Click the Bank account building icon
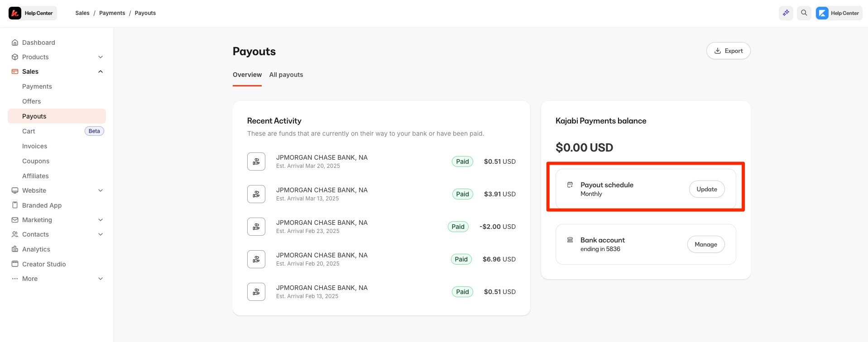This screenshot has height=342, width=868. [x=570, y=240]
